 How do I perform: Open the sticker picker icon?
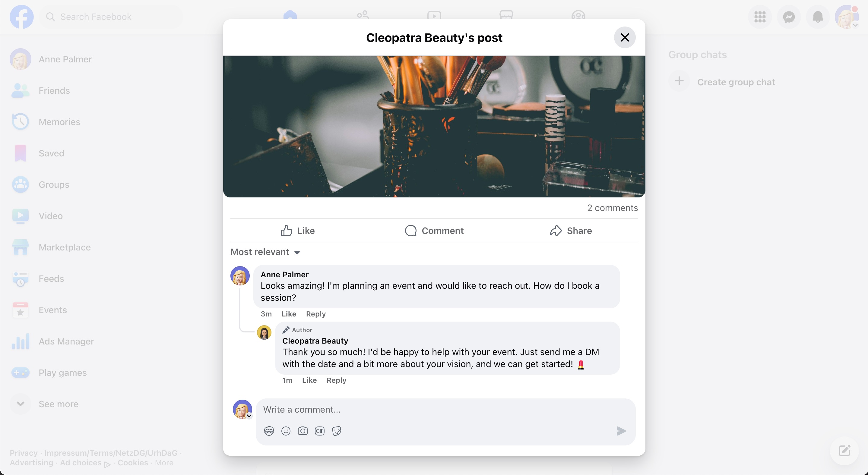tap(337, 431)
